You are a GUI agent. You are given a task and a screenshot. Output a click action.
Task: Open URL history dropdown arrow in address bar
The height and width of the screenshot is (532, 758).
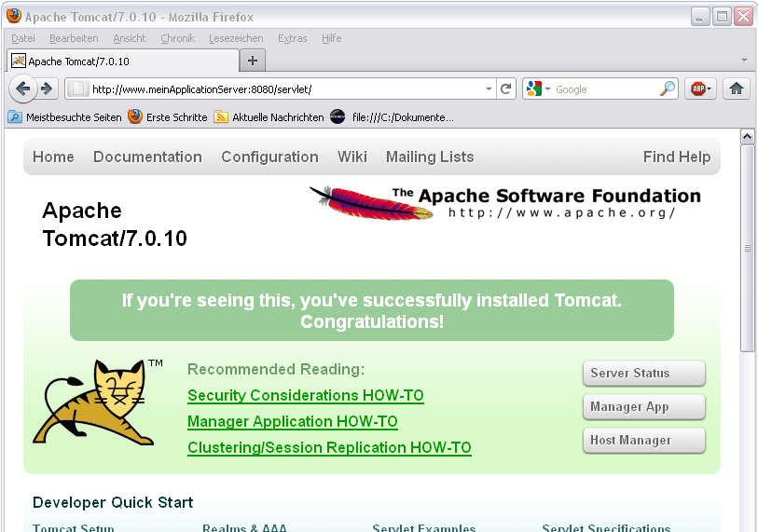pyautogui.click(x=489, y=89)
